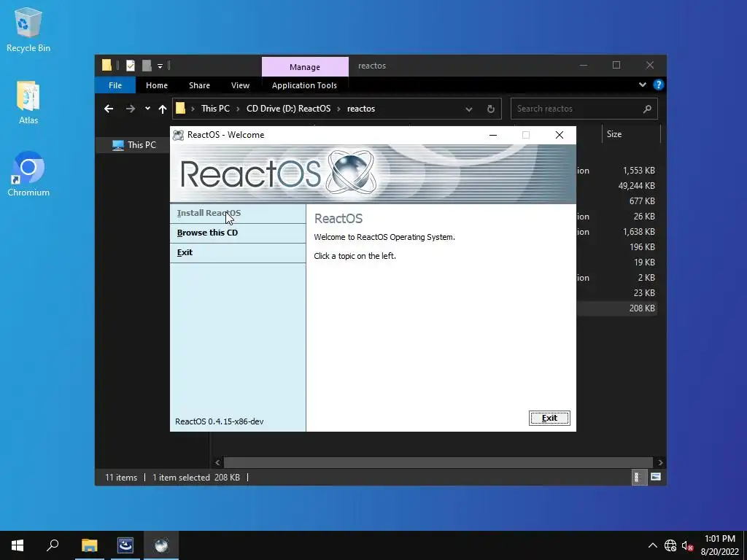Click the Properties quick access icon
The width and height of the screenshot is (747, 560).
click(x=131, y=65)
